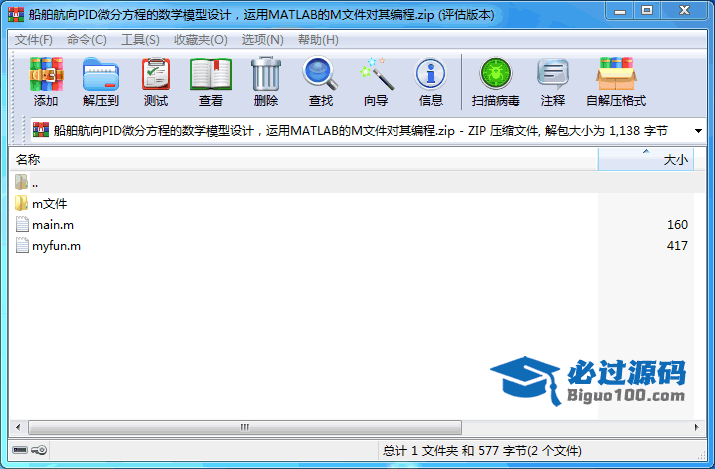Click status text 总计 1 文件夹 和 577 字节

pos(482,451)
